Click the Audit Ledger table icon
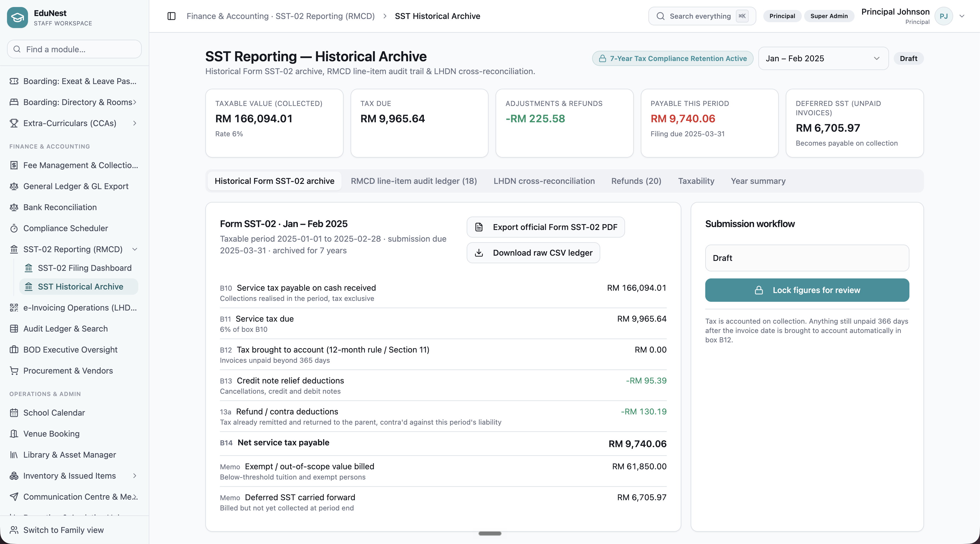The height and width of the screenshot is (544, 980). 14,329
